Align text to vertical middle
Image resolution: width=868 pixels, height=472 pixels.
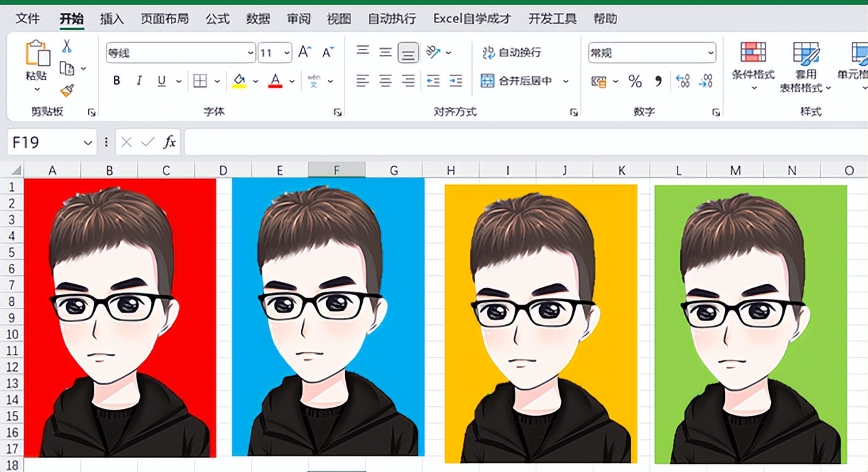coord(385,52)
